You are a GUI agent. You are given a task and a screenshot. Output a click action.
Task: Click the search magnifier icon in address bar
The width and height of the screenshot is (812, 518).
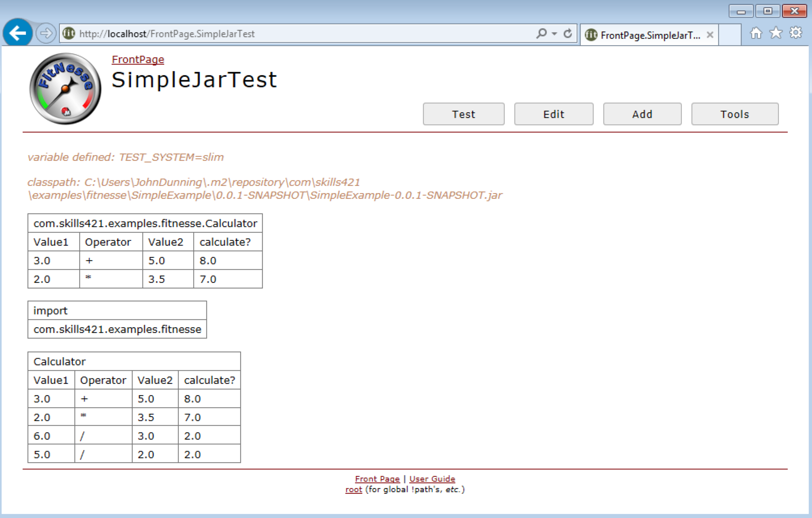[x=541, y=34]
